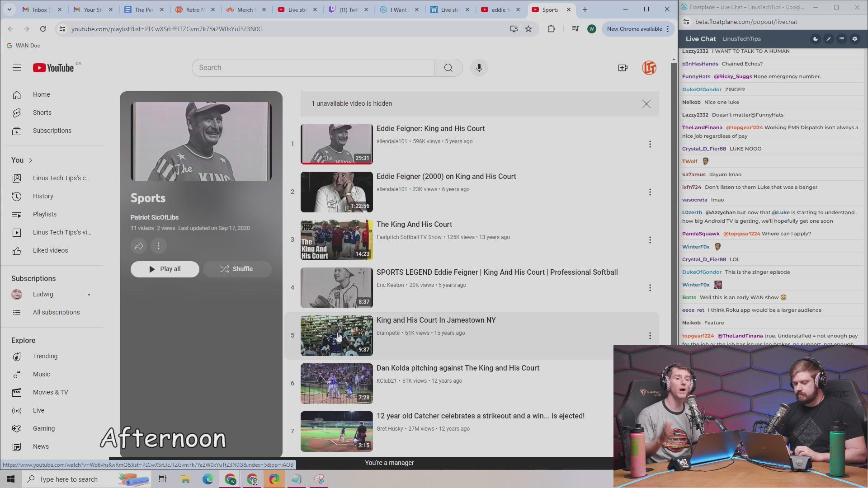
Task: Share the Sports playlist
Action: click(139, 246)
